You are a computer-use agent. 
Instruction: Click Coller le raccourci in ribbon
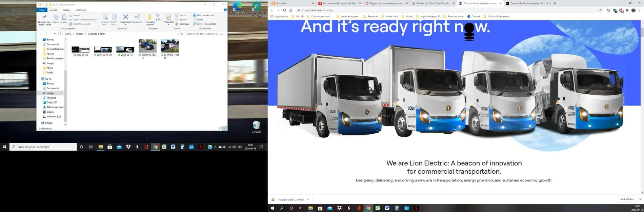coord(80,24)
